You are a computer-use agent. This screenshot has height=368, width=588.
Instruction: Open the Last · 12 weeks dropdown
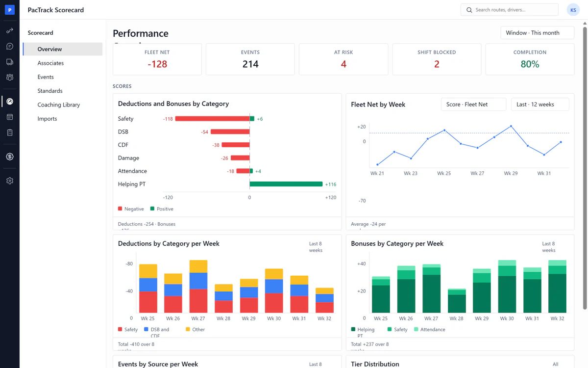click(x=540, y=105)
